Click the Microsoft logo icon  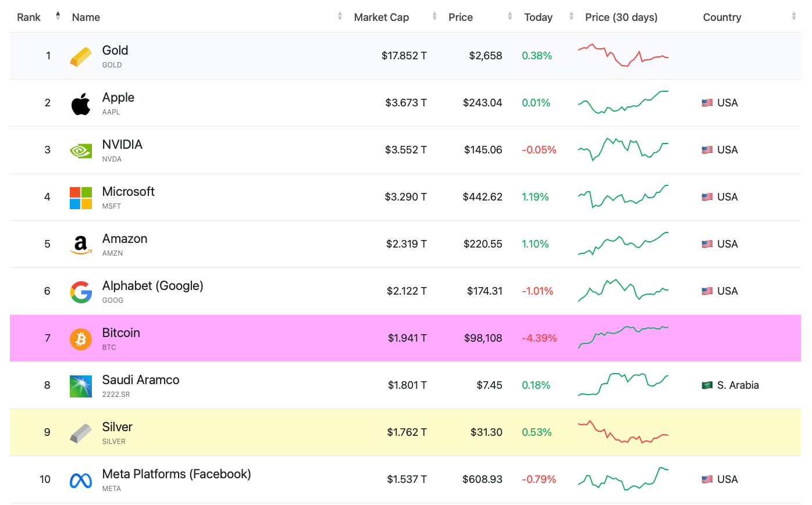(x=81, y=198)
